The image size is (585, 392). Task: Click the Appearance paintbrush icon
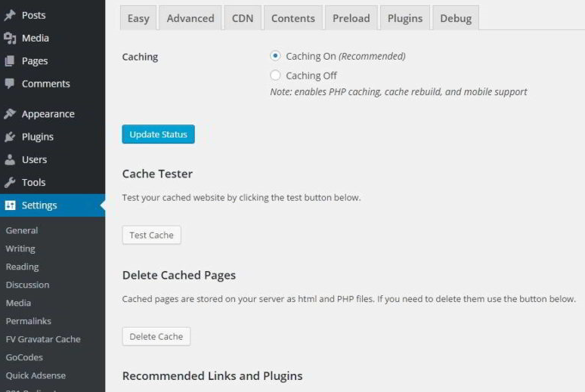(10, 114)
